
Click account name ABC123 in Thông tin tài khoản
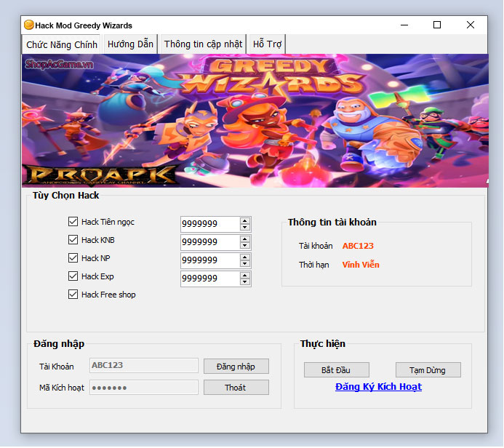(358, 246)
